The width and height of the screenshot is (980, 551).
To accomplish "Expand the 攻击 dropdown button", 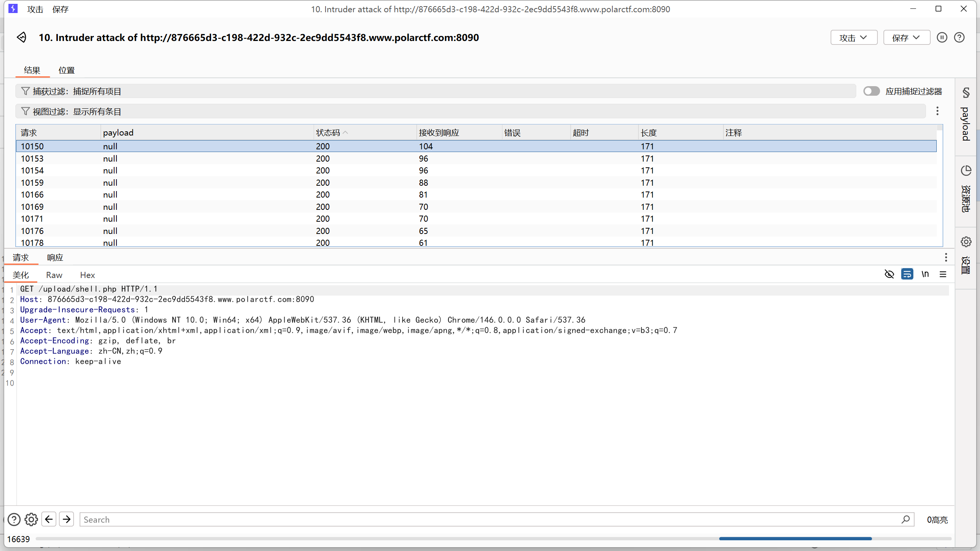I will (854, 38).
